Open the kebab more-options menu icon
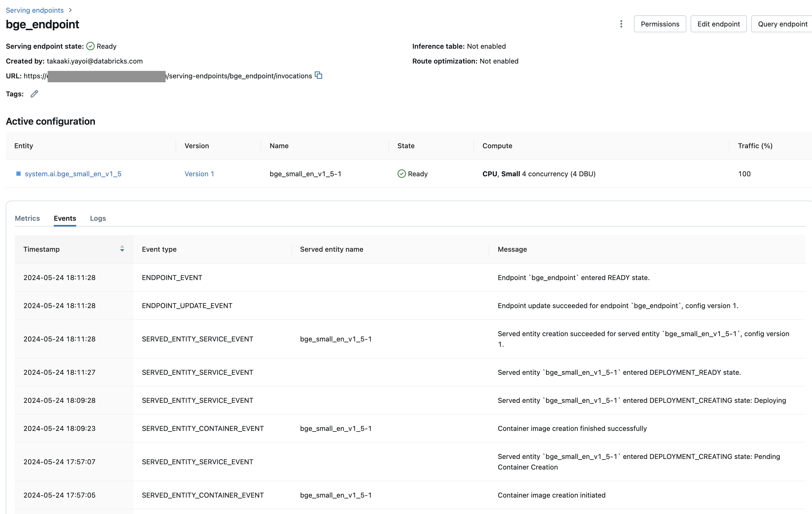Screen dimensions: 812x514 pos(621,24)
